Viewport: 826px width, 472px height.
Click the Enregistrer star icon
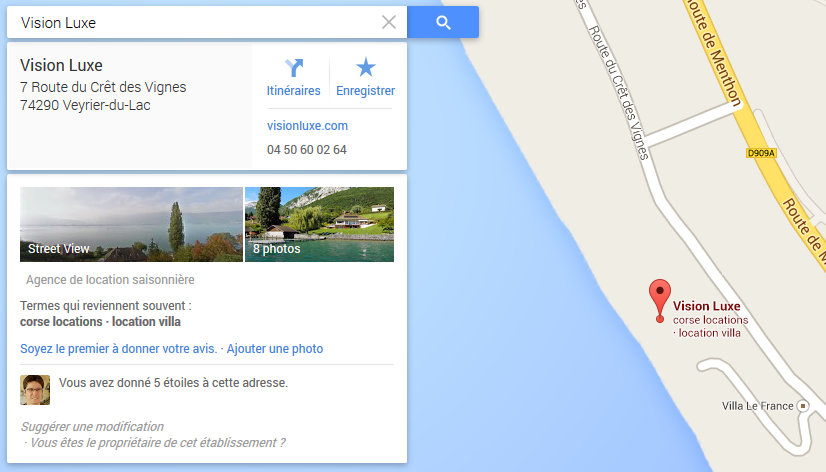366,67
